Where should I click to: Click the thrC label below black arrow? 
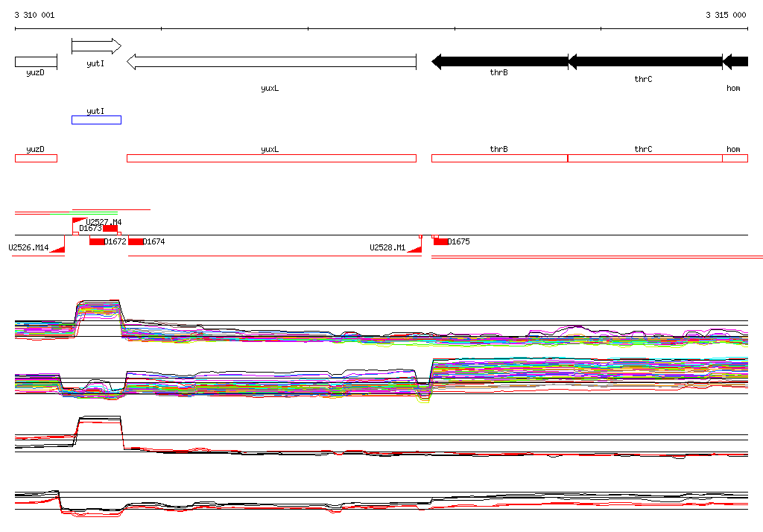(x=643, y=79)
